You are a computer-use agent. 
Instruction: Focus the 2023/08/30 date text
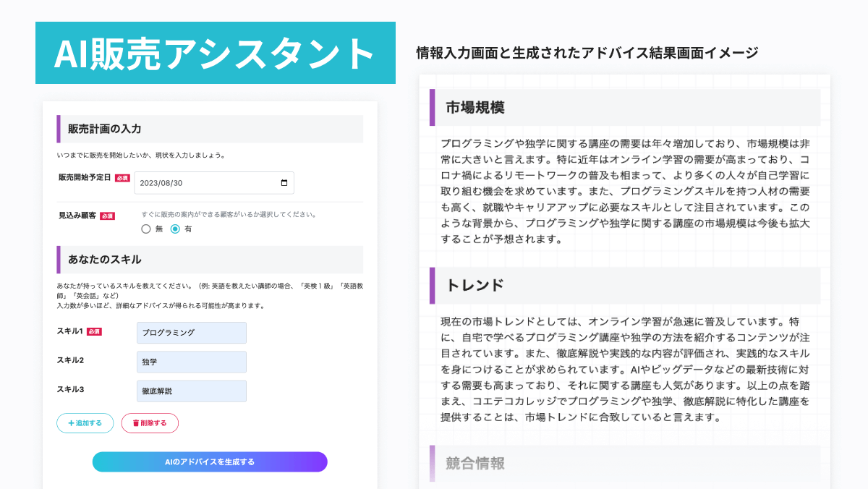(x=162, y=183)
